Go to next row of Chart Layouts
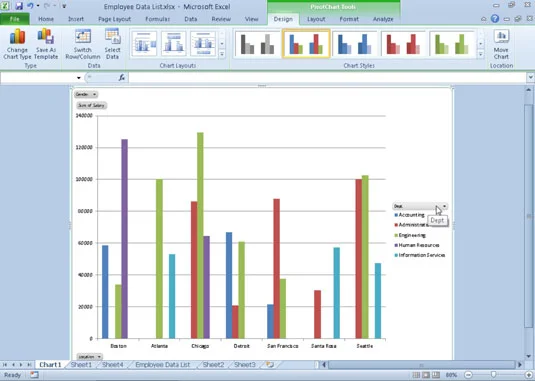This screenshot has height=381, width=535. [x=222, y=44]
